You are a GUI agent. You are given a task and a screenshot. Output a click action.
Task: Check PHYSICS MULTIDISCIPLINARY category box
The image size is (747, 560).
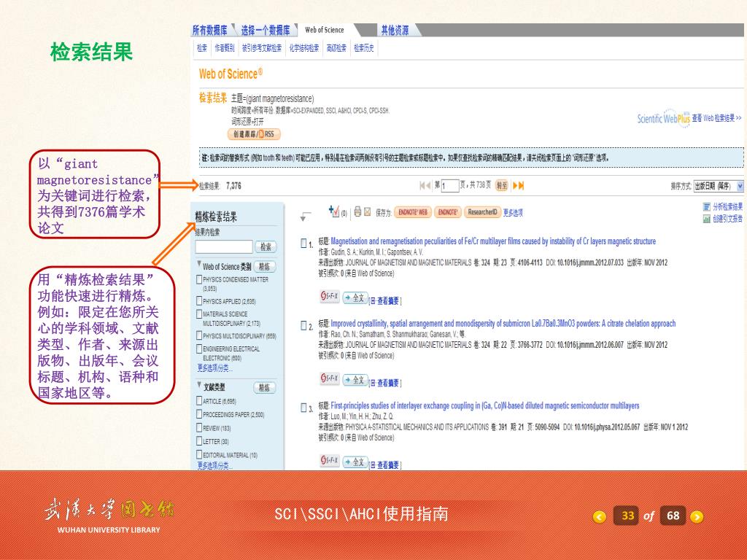(199, 335)
